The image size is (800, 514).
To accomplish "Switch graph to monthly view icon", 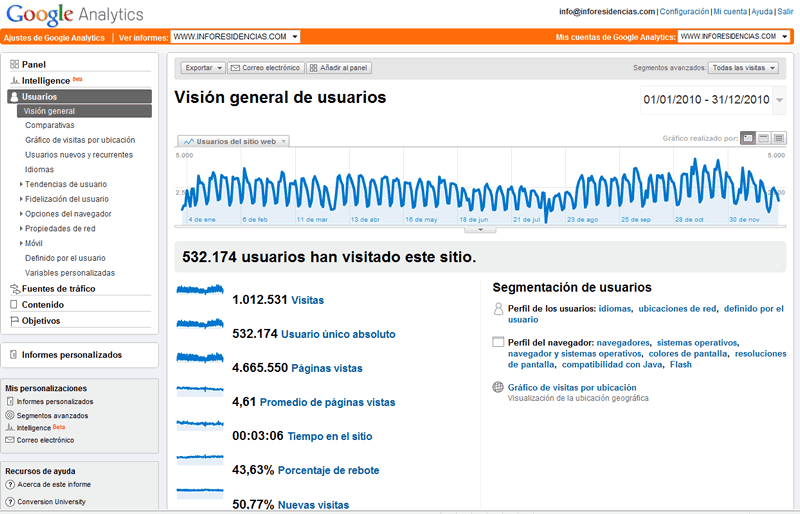I will point(779,138).
